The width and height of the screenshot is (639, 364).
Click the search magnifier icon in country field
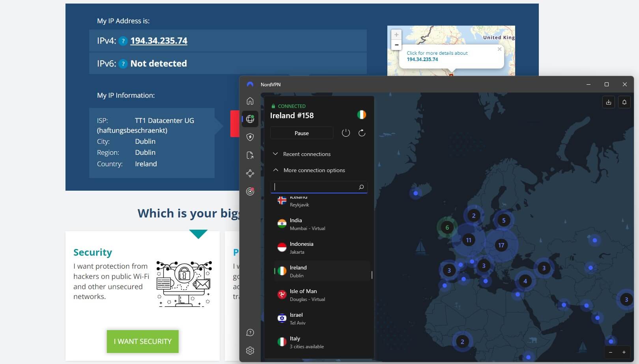[x=361, y=187]
